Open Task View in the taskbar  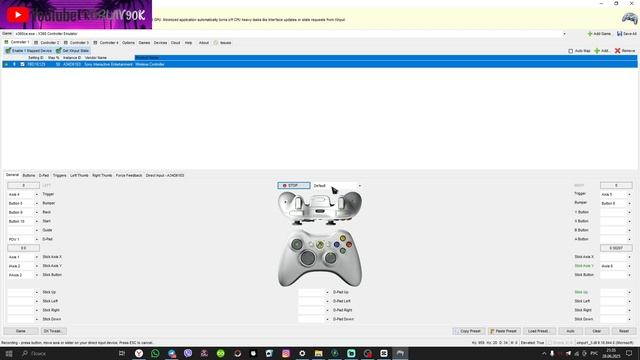122,353
